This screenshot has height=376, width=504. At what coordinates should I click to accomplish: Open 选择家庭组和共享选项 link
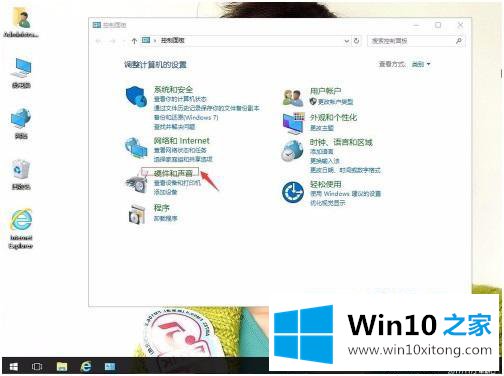183,159
